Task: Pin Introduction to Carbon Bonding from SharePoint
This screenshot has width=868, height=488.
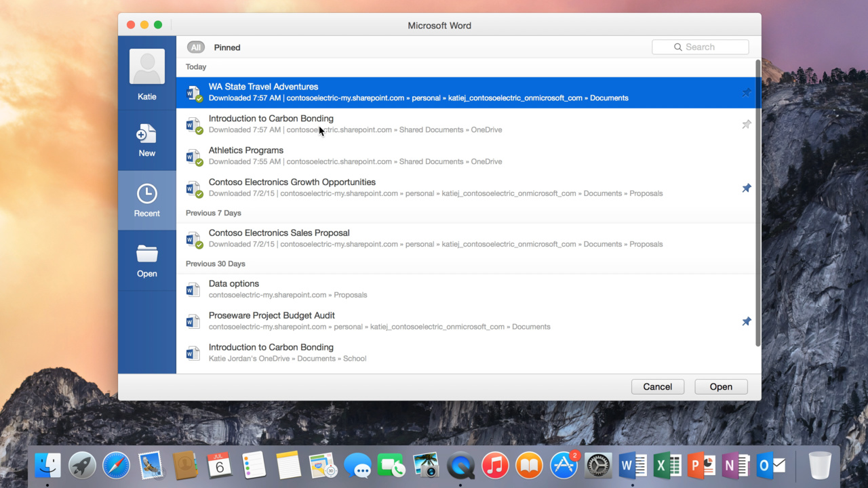Action: [x=746, y=125]
